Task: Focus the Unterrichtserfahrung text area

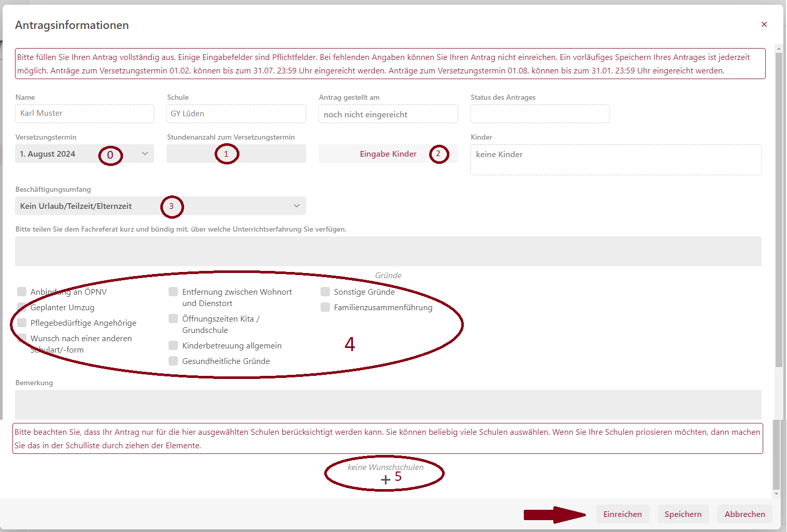Action: point(388,251)
